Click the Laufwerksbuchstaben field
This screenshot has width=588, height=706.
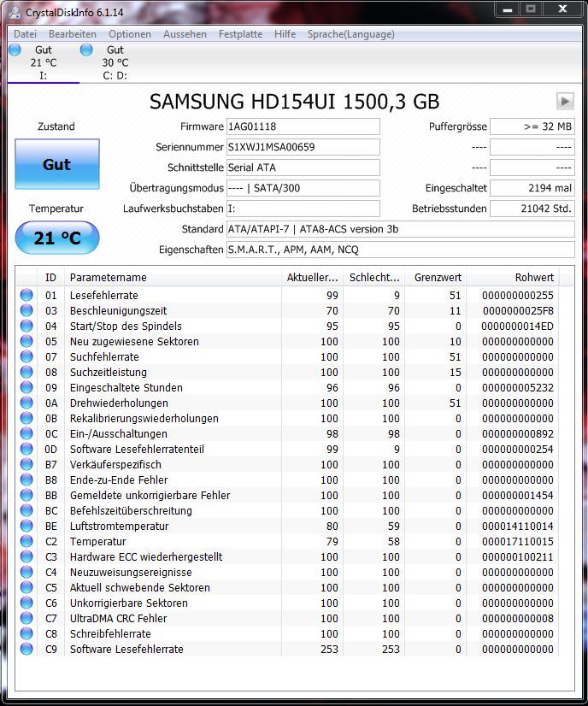303,209
